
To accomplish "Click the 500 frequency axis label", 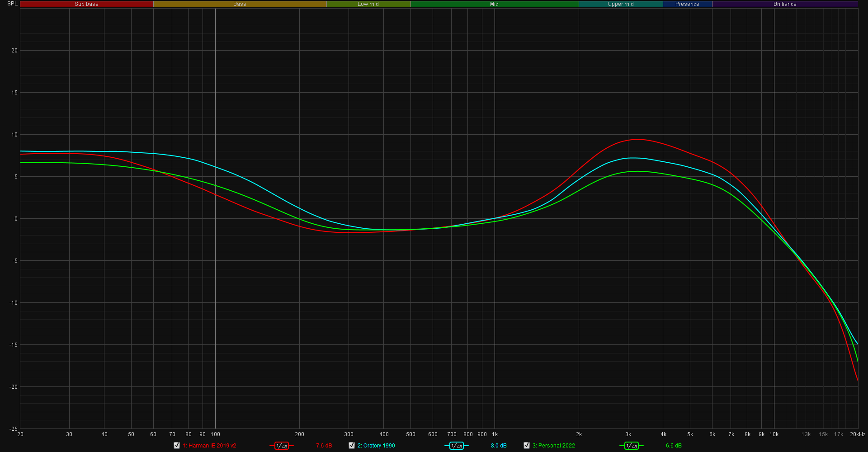I will (410, 434).
